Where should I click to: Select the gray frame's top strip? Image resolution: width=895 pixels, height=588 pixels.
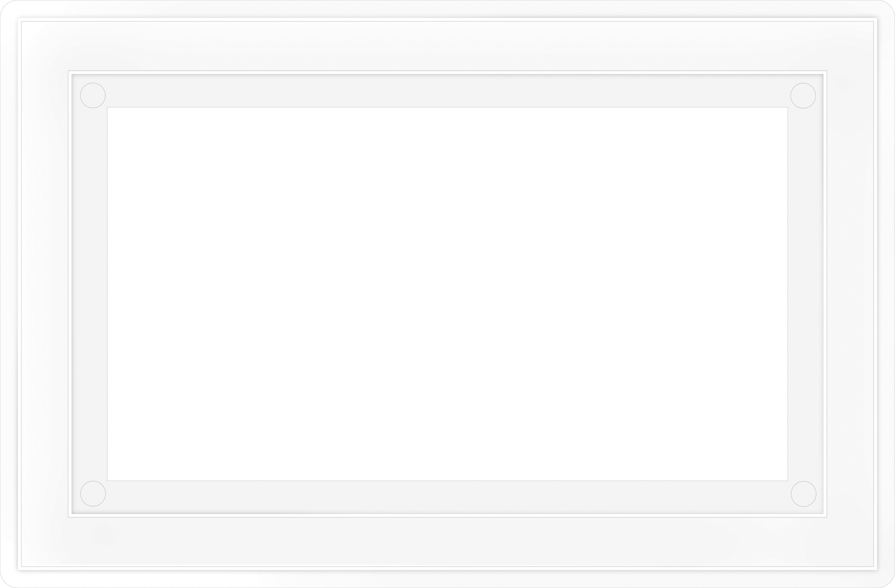(x=447, y=91)
